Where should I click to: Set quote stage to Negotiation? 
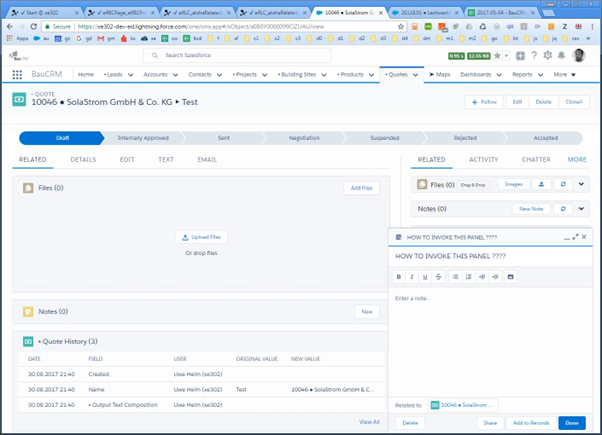point(304,138)
